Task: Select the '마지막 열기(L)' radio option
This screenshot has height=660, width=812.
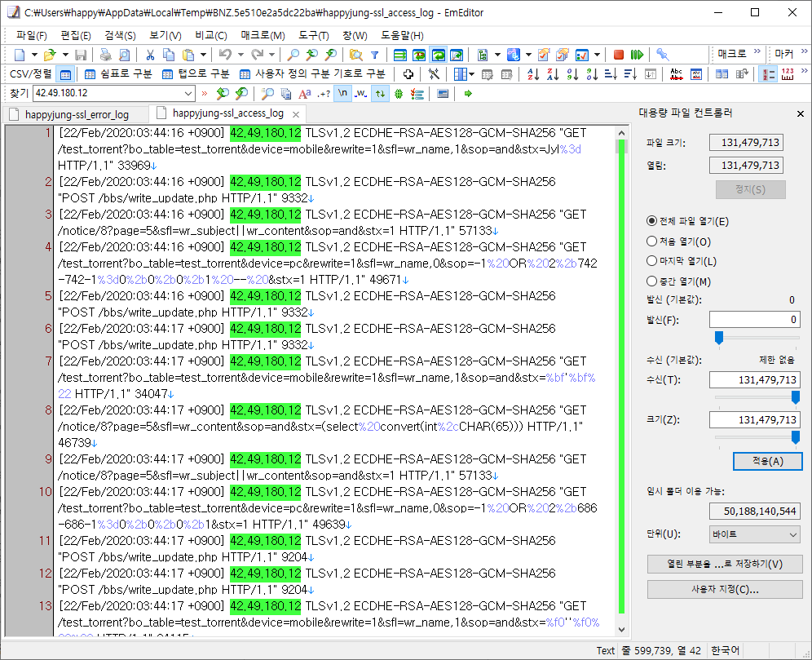Action: pyautogui.click(x=651, y=261)
